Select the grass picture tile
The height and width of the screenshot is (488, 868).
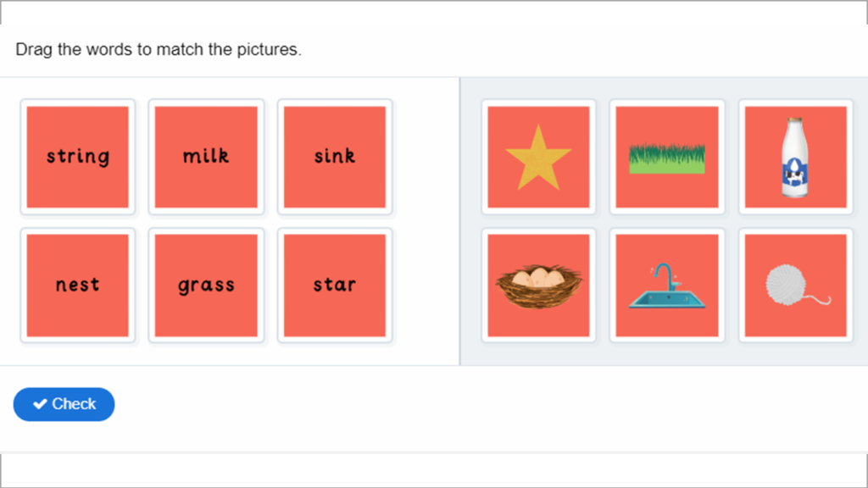tap(667, 157)
